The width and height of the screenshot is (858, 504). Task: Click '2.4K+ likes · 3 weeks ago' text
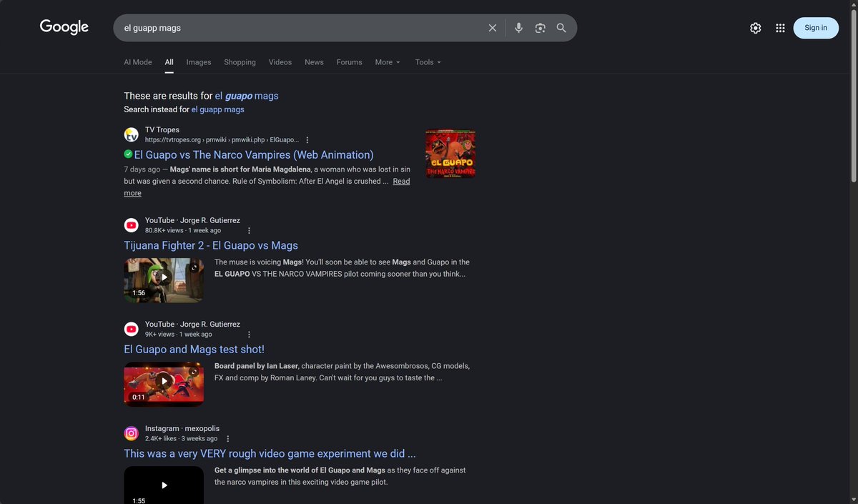point(181,439)
